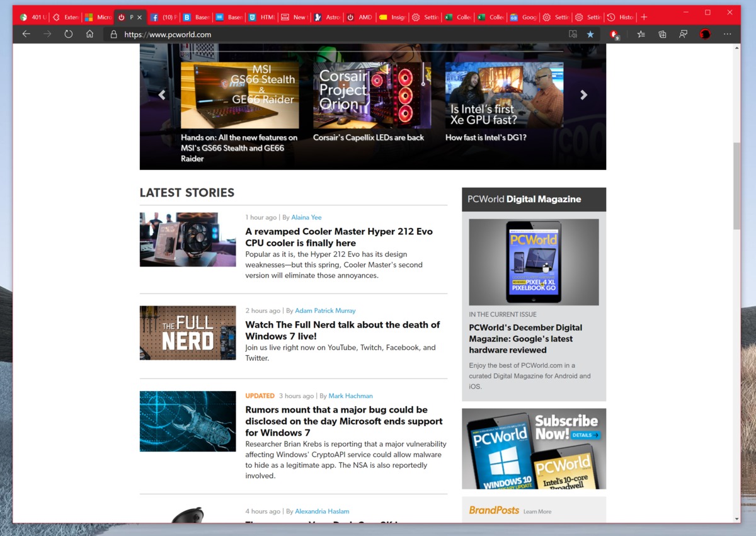This screenshot has width=756, height=536.
Task: Open the immersive reader icon
Action: coord(572,35)
